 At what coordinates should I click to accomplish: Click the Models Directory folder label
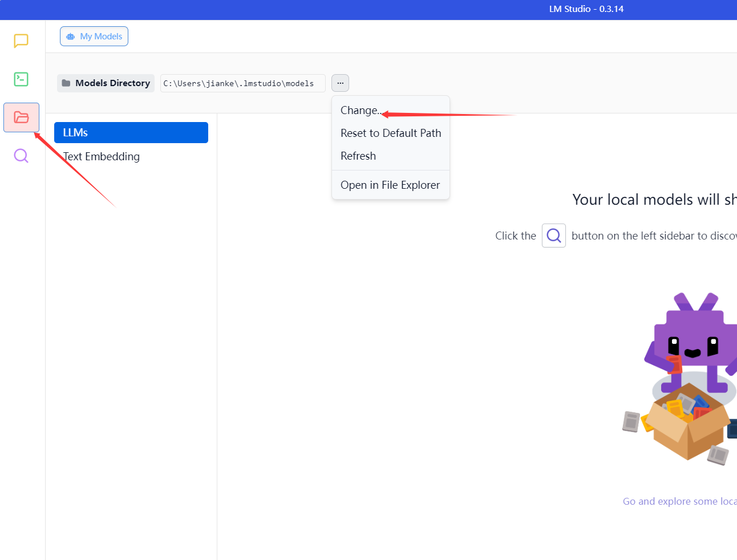[x=106, y=83]
